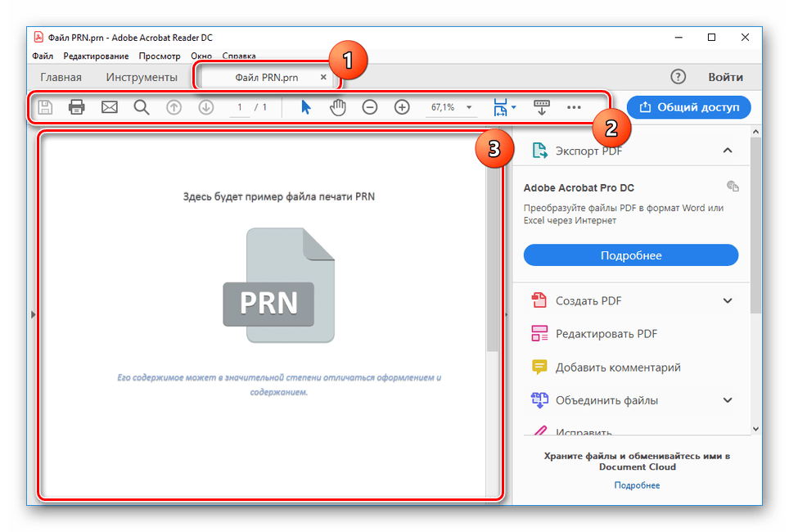Viewport: 789px width, 532px height.
Task: Click the Общий доступ share button
Action: coord(689,107)
